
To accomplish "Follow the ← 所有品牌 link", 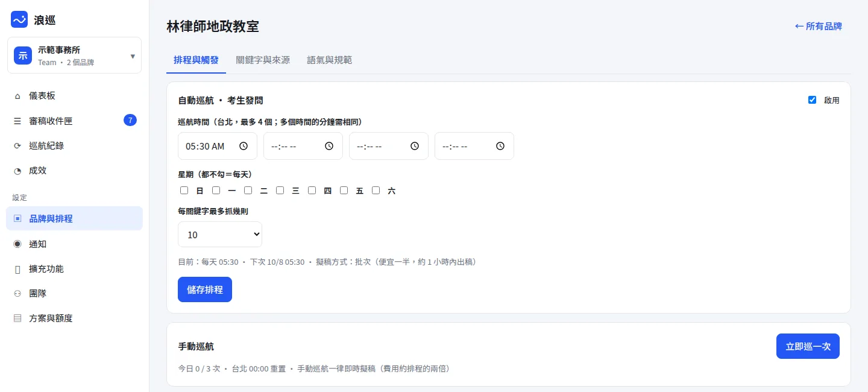I will pos(819,26).
